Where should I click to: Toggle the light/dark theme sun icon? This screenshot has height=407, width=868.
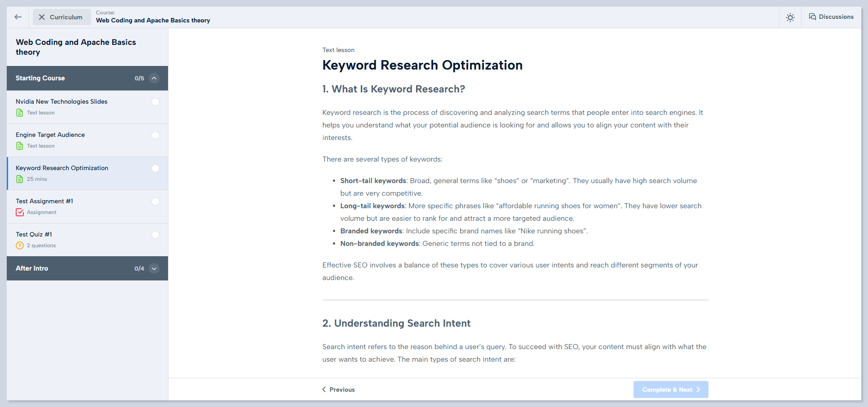(x=790, y=18)
